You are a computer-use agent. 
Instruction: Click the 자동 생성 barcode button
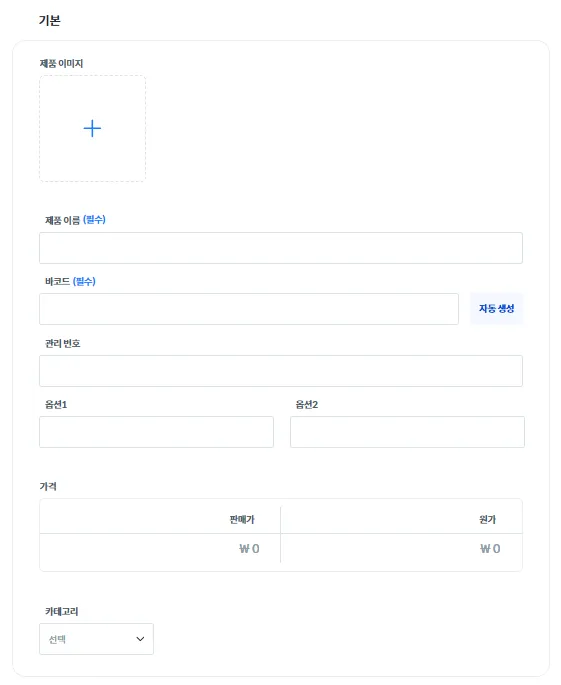496,308
